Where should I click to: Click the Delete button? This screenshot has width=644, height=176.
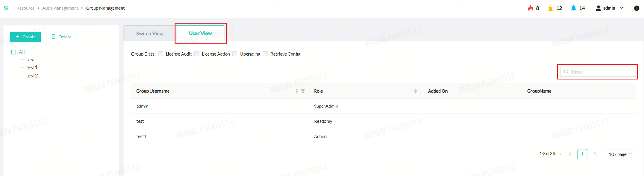(x=61, y=37)
